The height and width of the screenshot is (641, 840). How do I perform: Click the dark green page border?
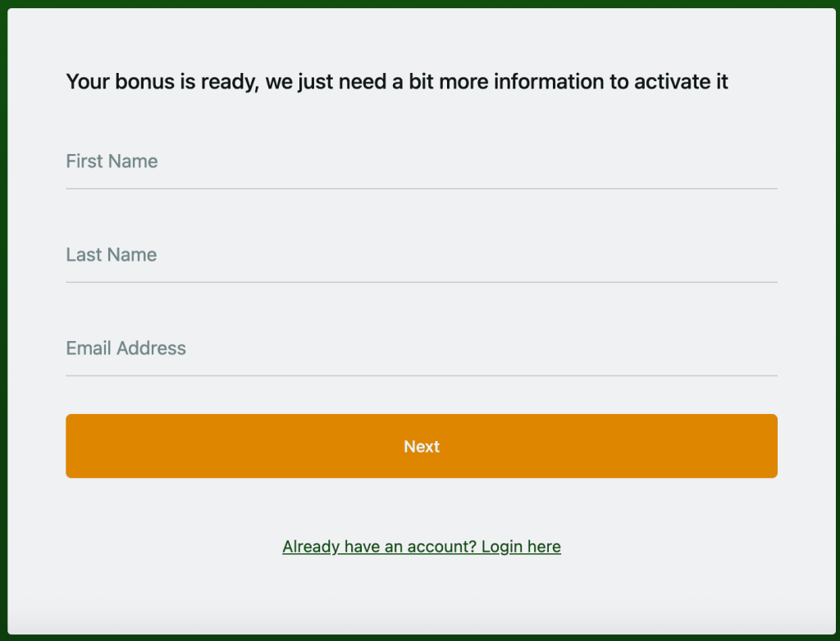point(3,328)
